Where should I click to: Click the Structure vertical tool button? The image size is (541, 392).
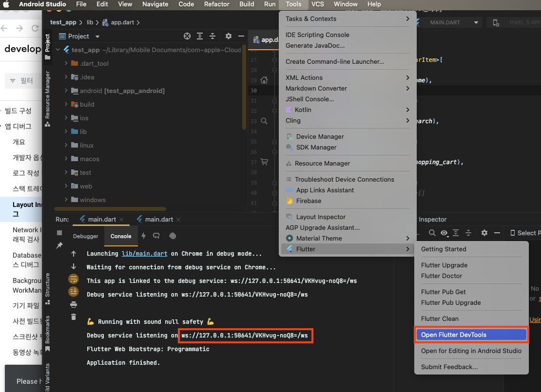48,289
